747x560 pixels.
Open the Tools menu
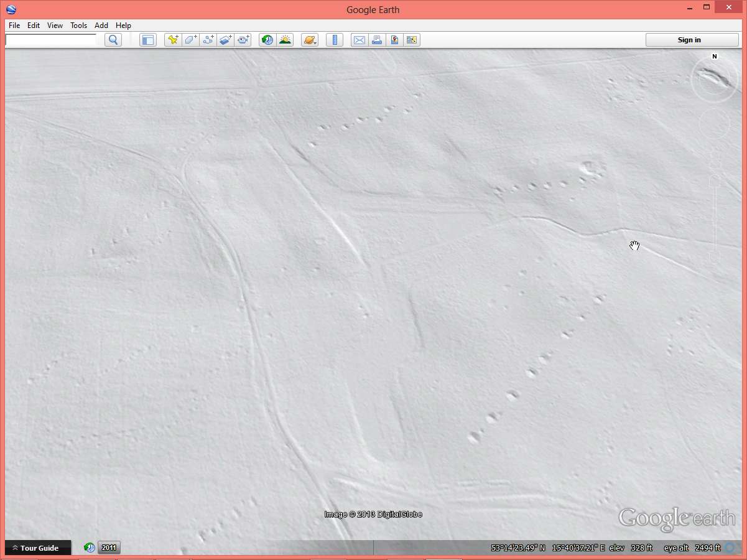pyautogui.click(x=78, y=26)
